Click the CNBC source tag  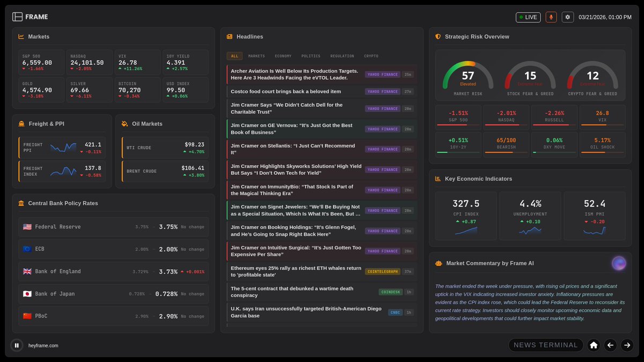point(395,312)
